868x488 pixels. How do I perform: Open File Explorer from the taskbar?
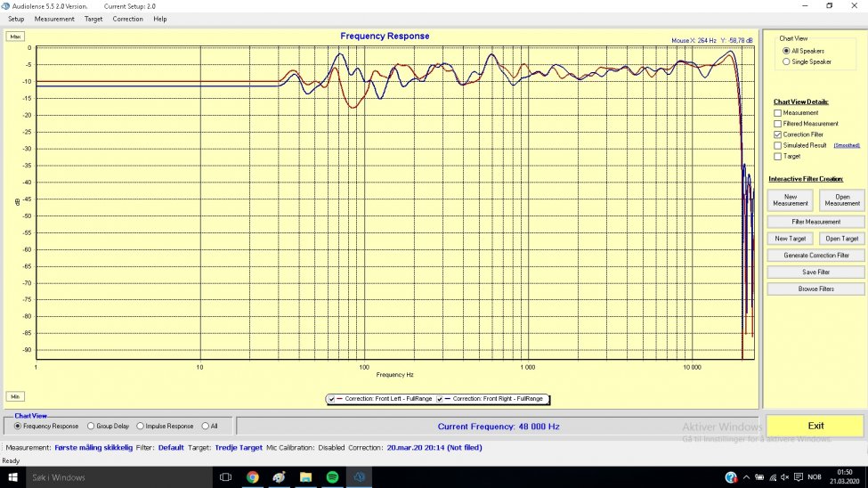(305, 477)
